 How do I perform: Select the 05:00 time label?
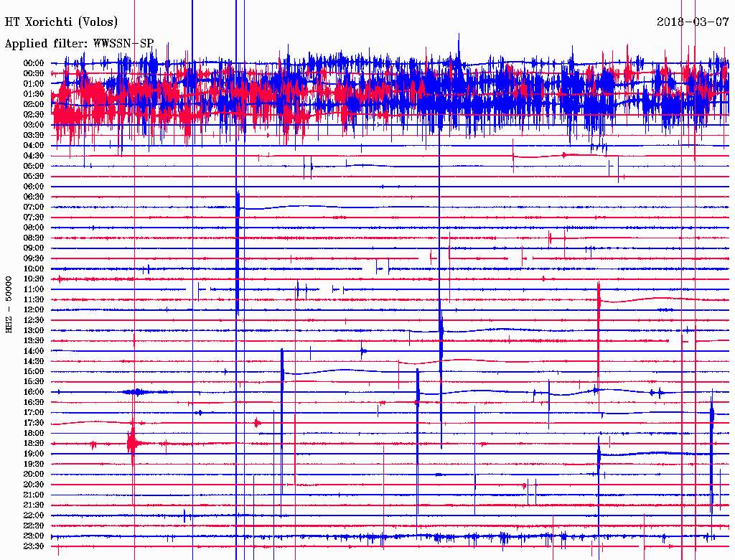[34, 166]
